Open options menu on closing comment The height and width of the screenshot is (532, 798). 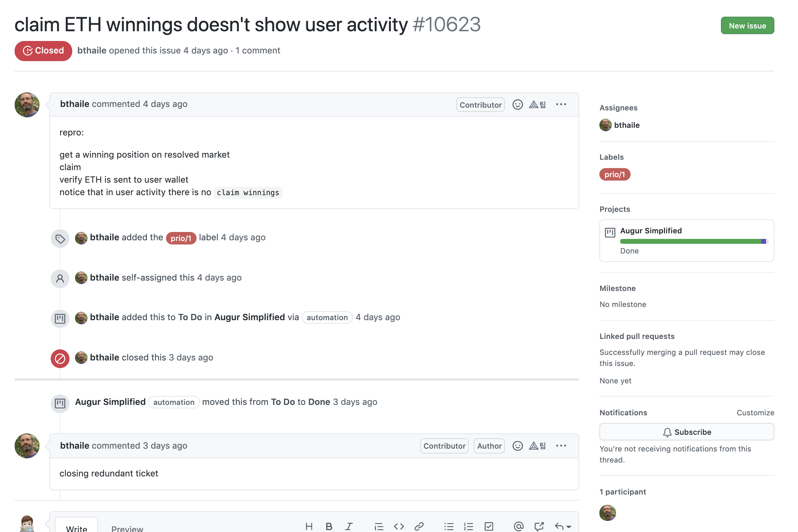coord(561,446)
